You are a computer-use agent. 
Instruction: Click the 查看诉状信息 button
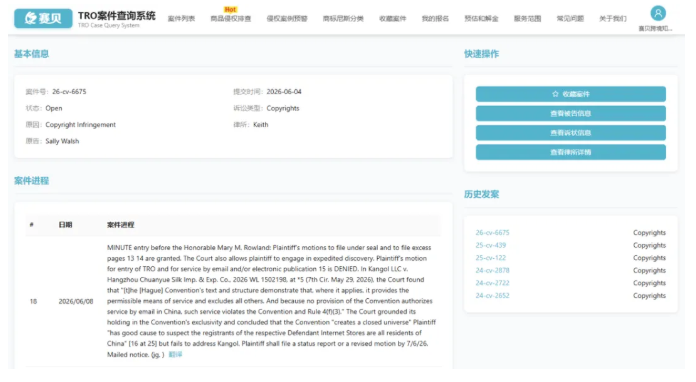tap(570, 133)
